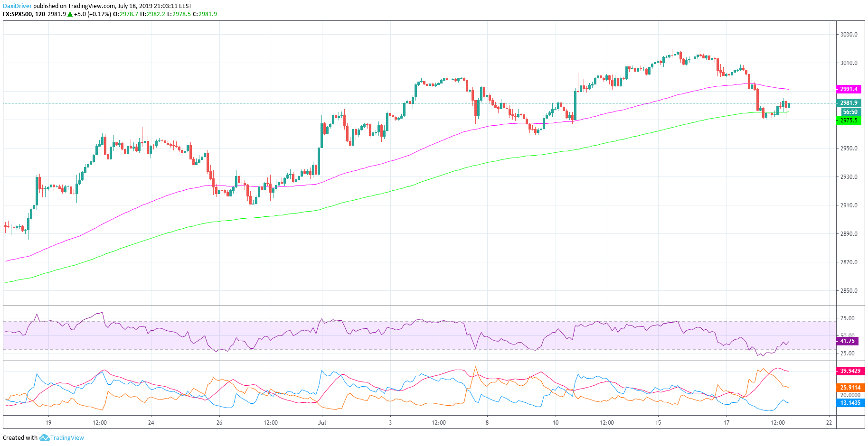Click the RSI value label 41.75

(x=847, y=341)
